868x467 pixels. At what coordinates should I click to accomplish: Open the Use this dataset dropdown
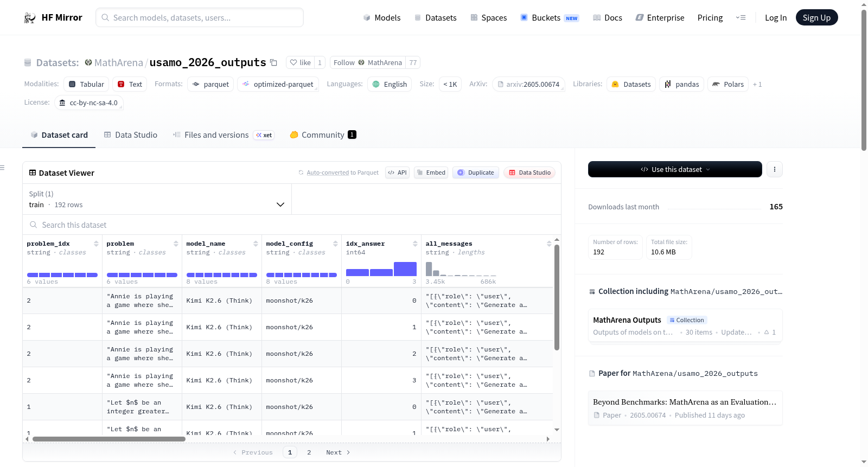coord(675,169)
